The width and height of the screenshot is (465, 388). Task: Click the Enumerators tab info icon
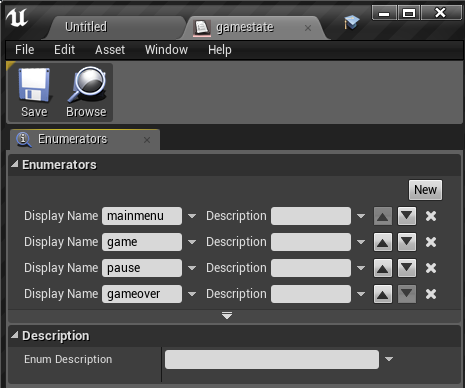point(24,139)
